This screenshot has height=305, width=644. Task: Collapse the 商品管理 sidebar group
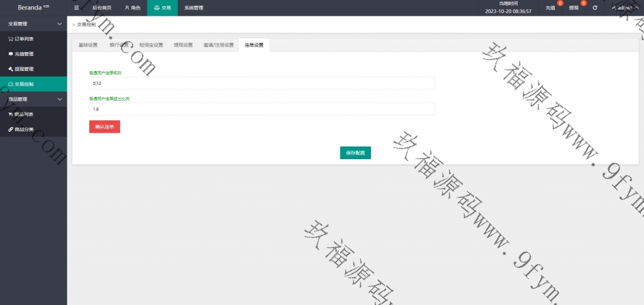coord(59,99)
